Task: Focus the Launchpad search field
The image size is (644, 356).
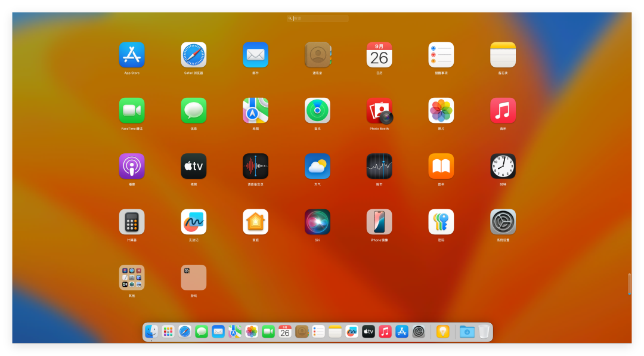Action: [317, 18]
